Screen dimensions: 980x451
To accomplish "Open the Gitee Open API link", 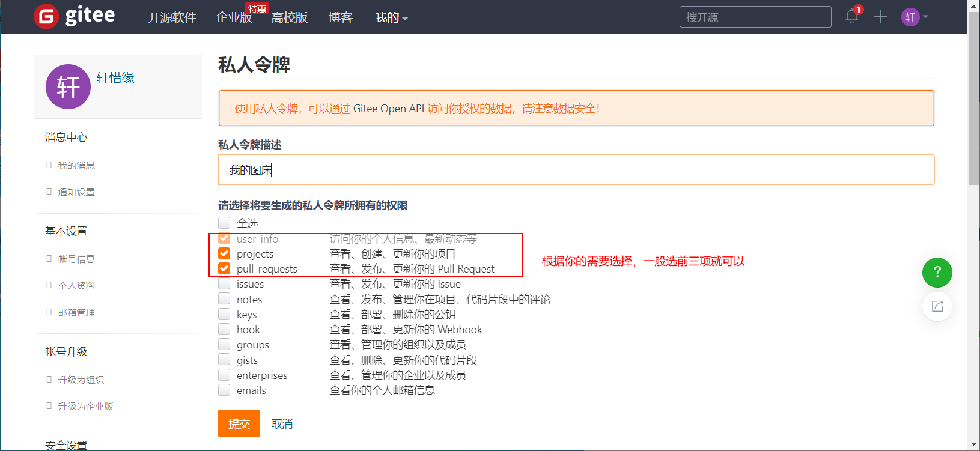I will click(x=389, y=109).
